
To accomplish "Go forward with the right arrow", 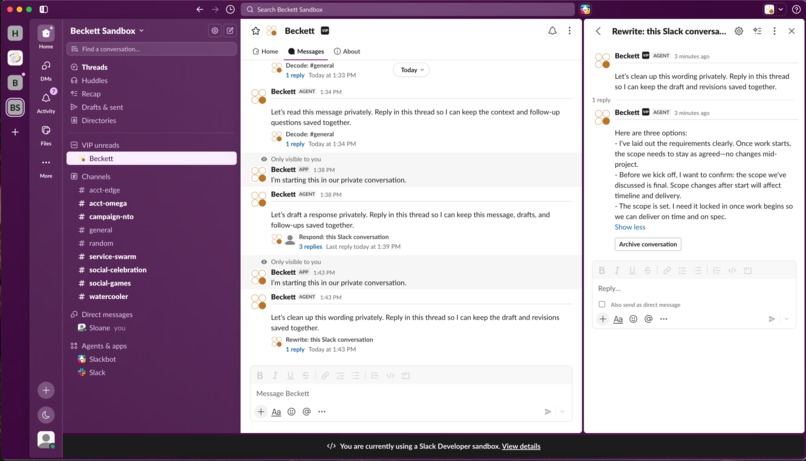I will [x=215, y=9].
